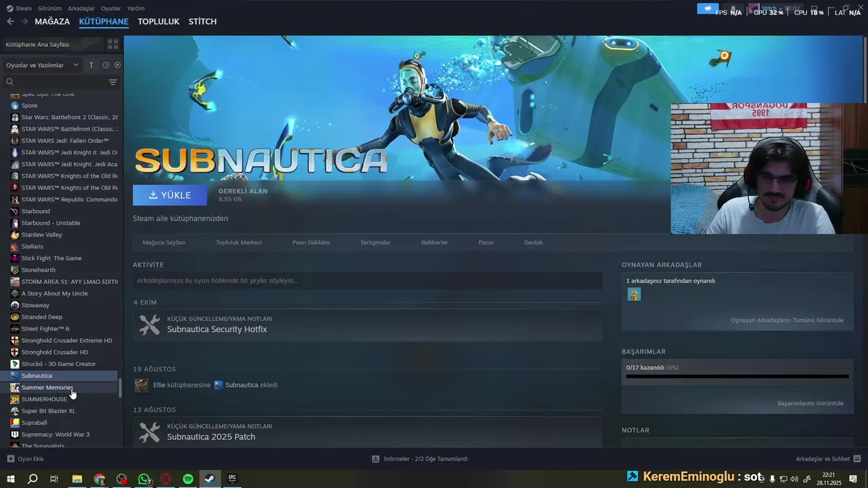Select Summer Memories in library
The height and width of the screenshot is (488, 868).
point(47,388)
